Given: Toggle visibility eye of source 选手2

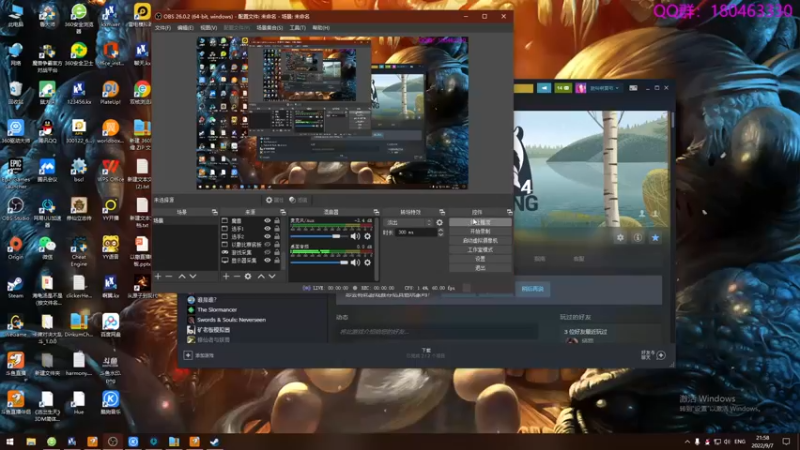Looking at the screenshot, I should pos(267,237).
